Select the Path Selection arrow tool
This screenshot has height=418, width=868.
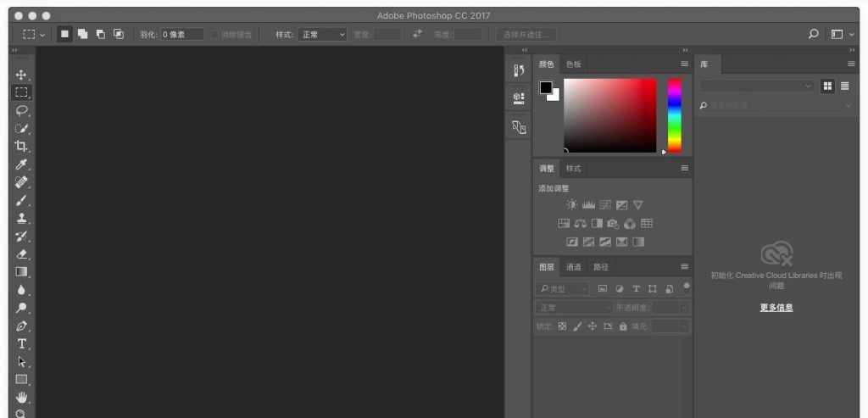pos(21,361)
